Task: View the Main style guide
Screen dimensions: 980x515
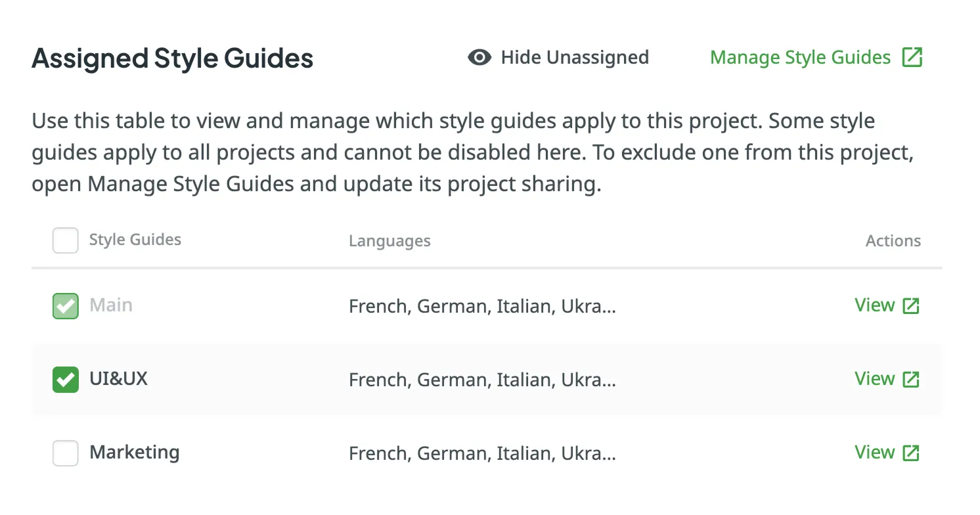Action: pos(875,305)
